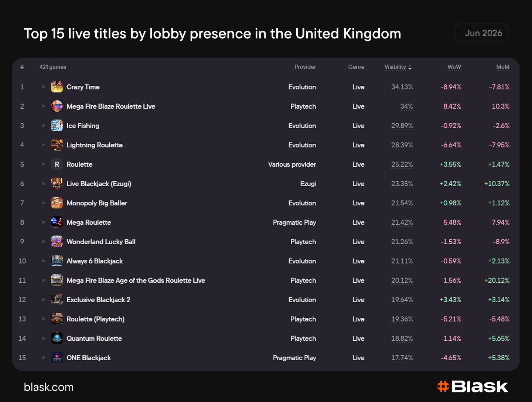Click the Wonderland Lucky Ball icon
This screenshot has height=402, width=532.
pos(57,242)
